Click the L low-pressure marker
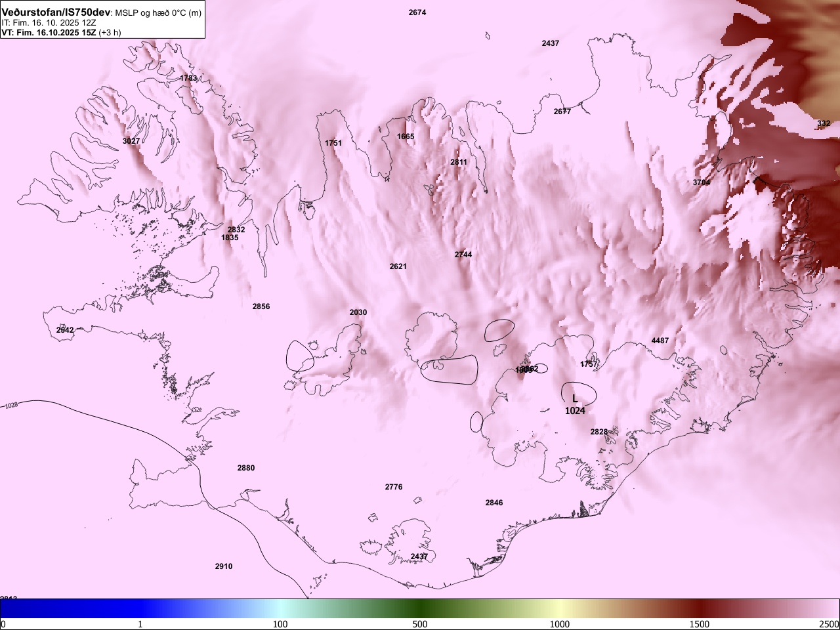Screen dimensions: 840x630 click(x=575, y=398)
